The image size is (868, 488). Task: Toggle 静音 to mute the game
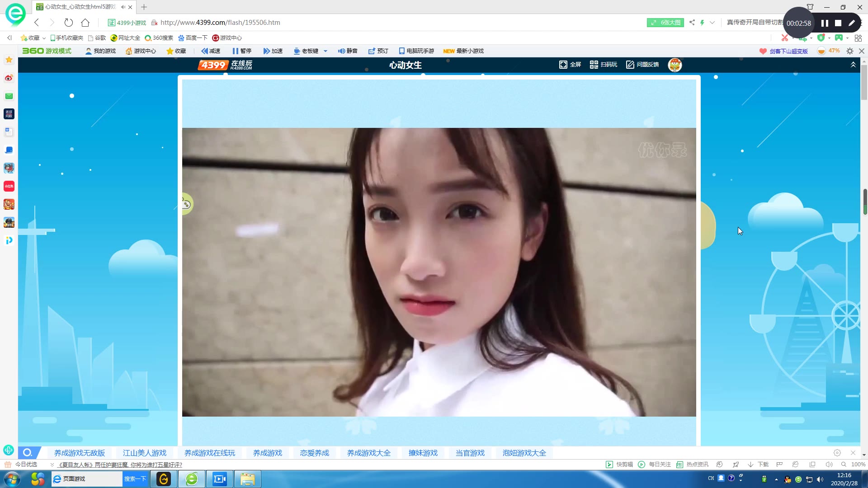coord(347,51)
